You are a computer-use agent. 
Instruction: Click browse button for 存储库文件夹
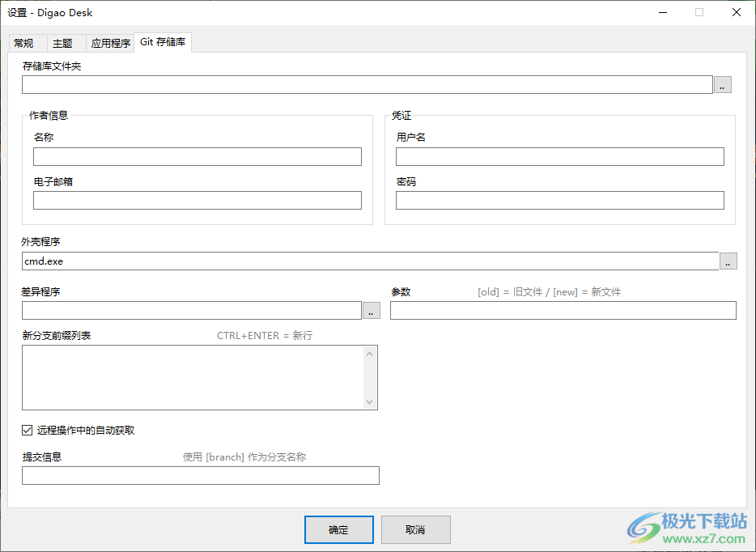722,84
